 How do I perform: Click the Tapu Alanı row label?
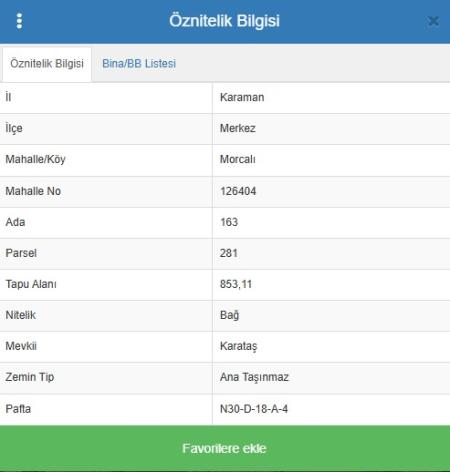(x=31, y=284)
